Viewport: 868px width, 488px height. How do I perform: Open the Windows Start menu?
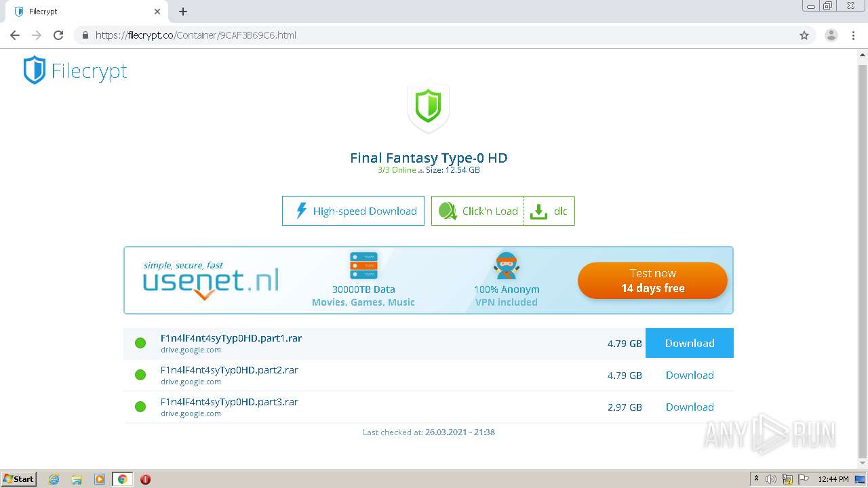[x=19, y=479]
